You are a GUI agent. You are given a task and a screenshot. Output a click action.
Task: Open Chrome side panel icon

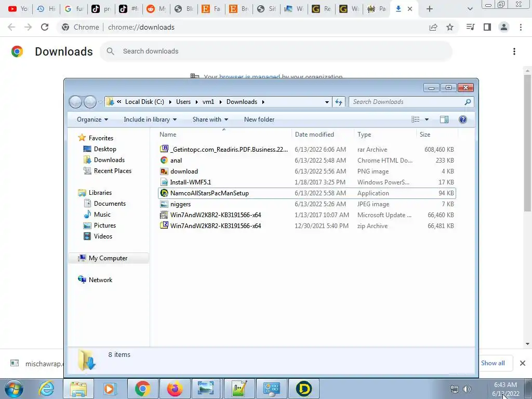[487, 27]
